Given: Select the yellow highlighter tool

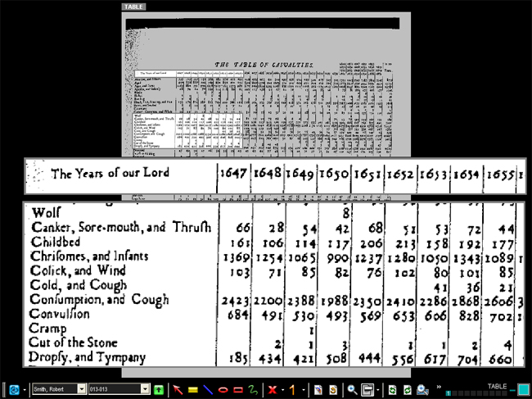Looking at the screenshot, I should click(192, 390).
